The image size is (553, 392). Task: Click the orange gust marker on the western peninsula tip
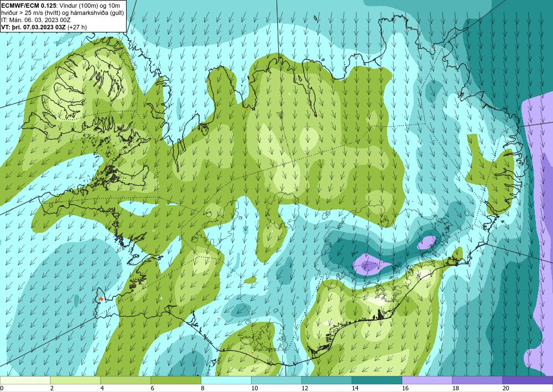pos(101,299)
